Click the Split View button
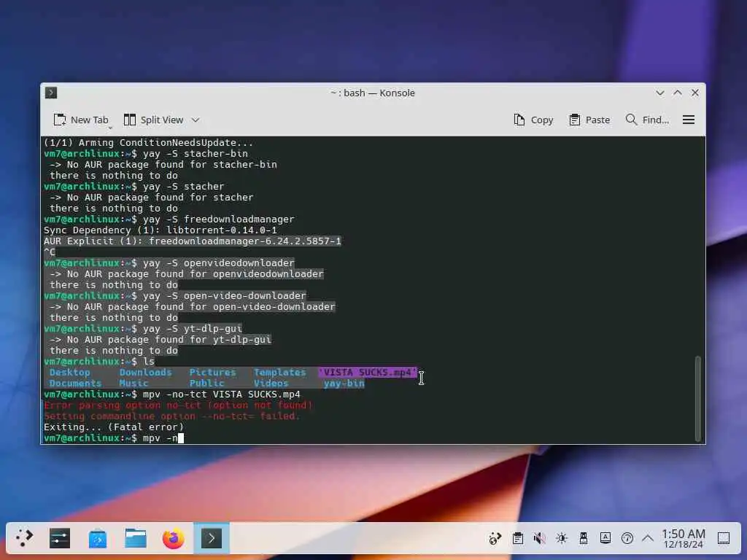The height and width of the screenshot is (560, 747). point(153,120)
